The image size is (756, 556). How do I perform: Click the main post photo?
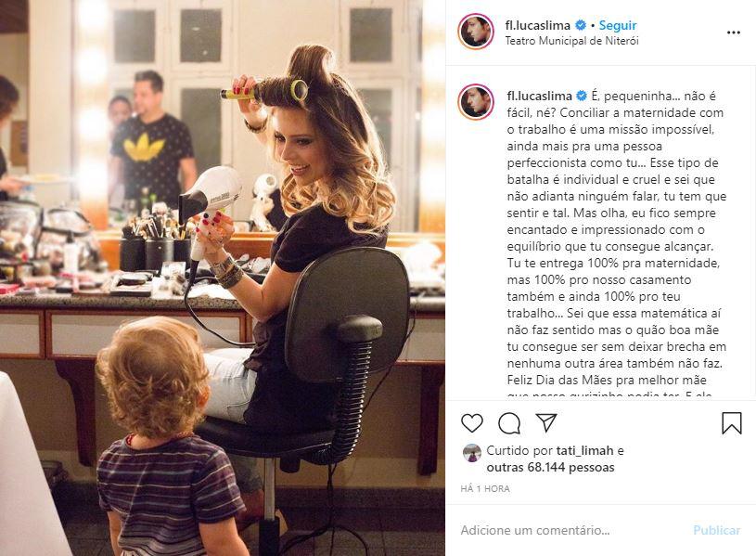pos(223,278)
